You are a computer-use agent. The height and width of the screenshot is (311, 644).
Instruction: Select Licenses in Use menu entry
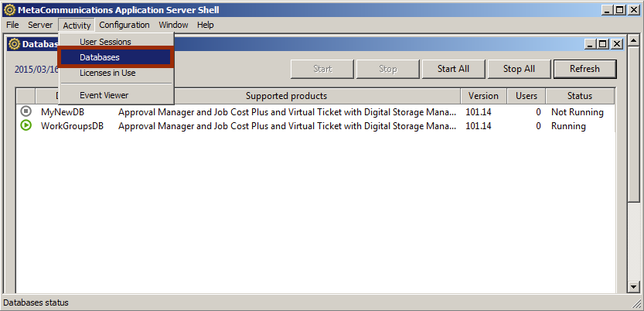(107, 73)
